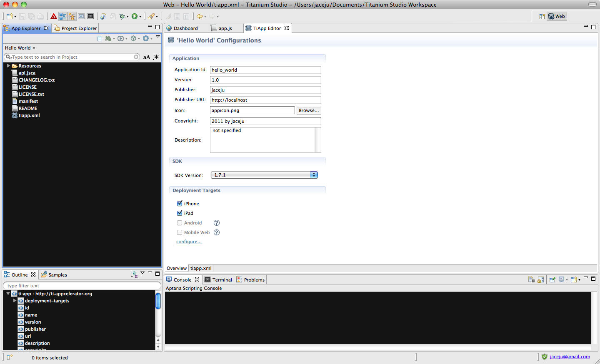Uncheck the iPad deployment target

coord(180,213)
